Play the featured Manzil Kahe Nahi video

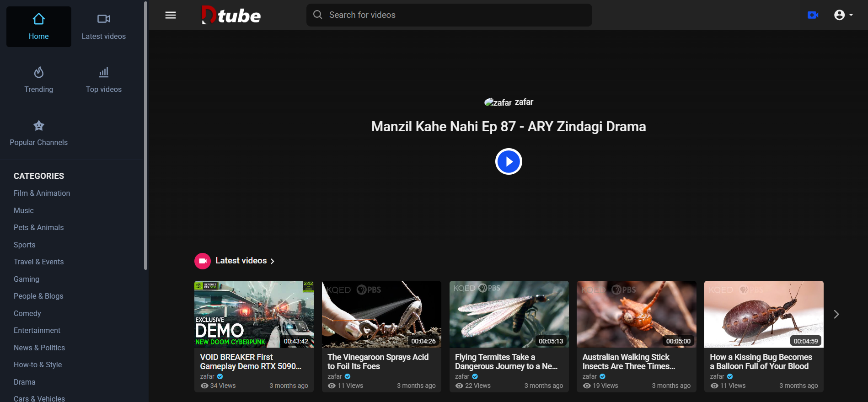tap(509, 161)
